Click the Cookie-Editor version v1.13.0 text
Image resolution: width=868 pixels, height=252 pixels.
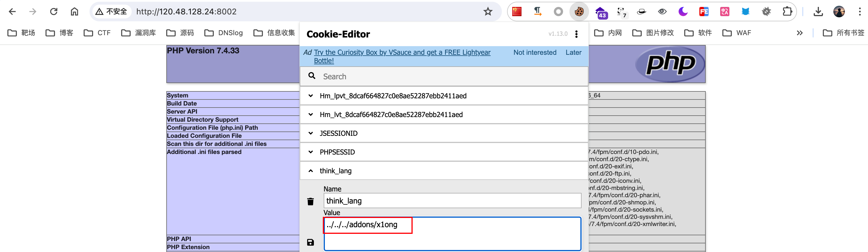[x=558, y=34]
